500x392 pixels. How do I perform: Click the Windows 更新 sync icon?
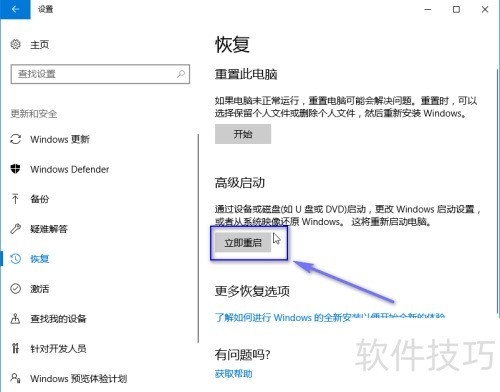point(16,139)
